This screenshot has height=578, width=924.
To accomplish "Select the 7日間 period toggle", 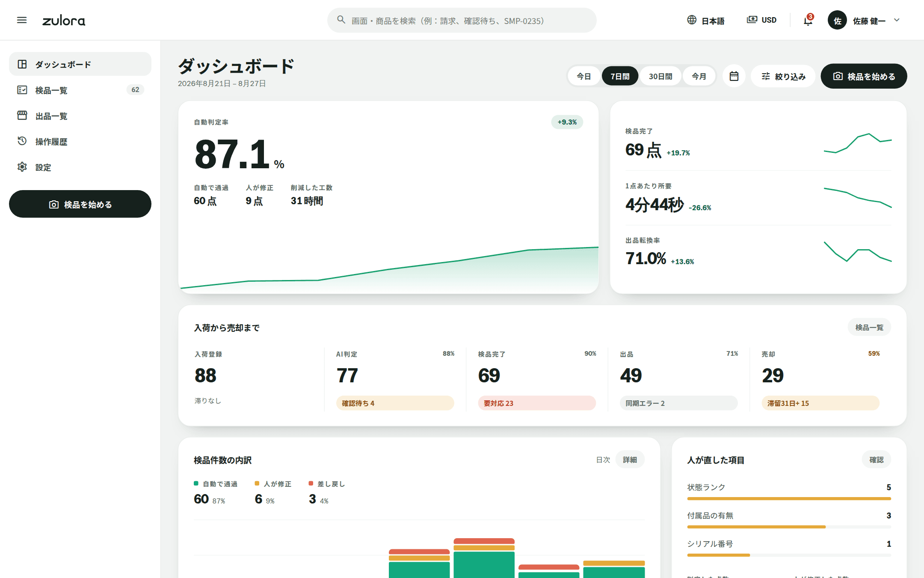I will point(620,76).
